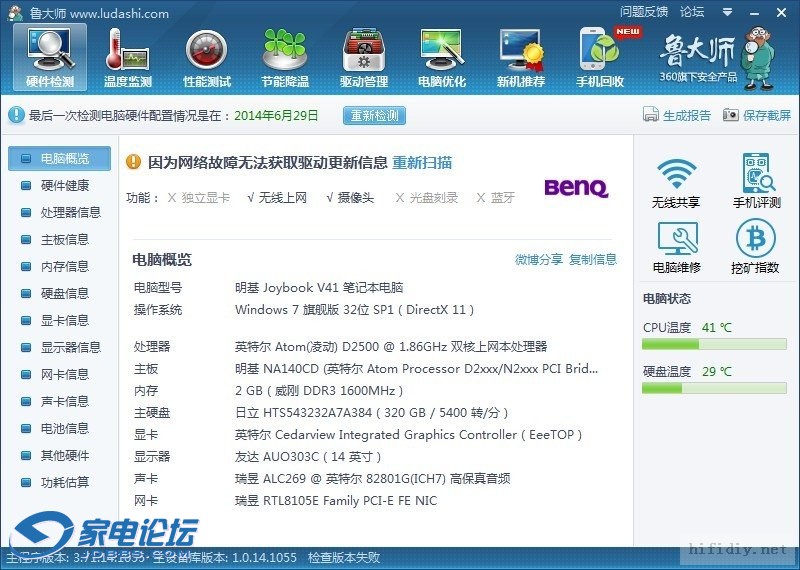Click 明基 Joybook V41 笔记本电脑 model text
Screen dimensions: 800x570
[x=319, y=287]
